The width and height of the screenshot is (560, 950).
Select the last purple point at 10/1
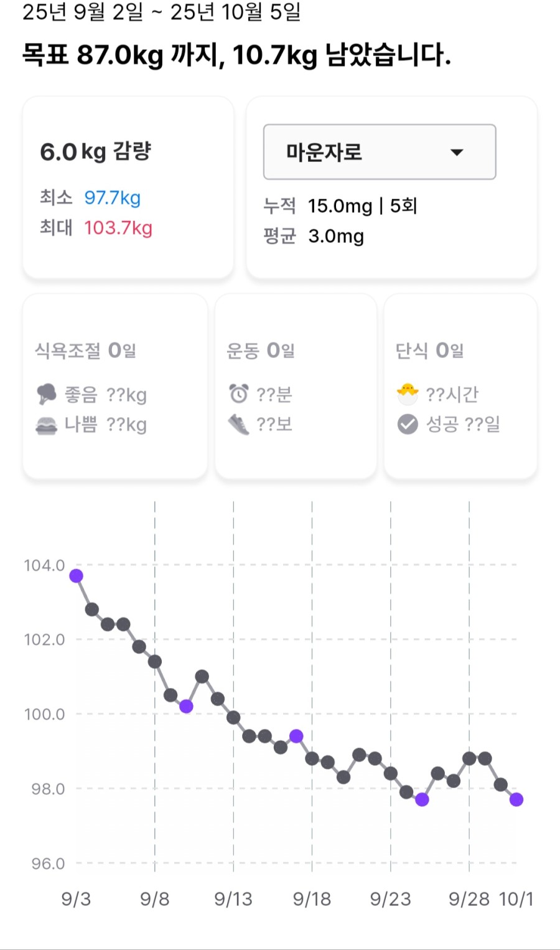516,799
